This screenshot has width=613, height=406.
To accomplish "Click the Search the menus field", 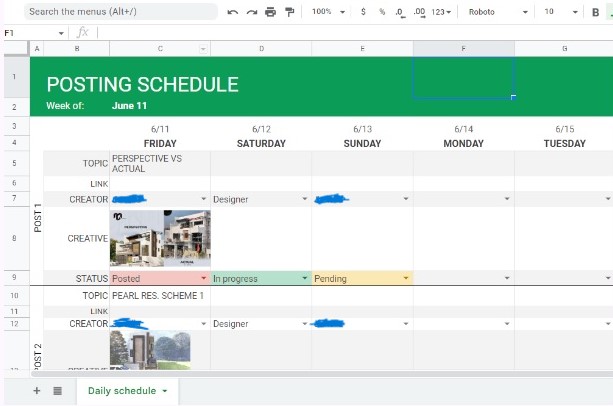I will tap(121, 12).
